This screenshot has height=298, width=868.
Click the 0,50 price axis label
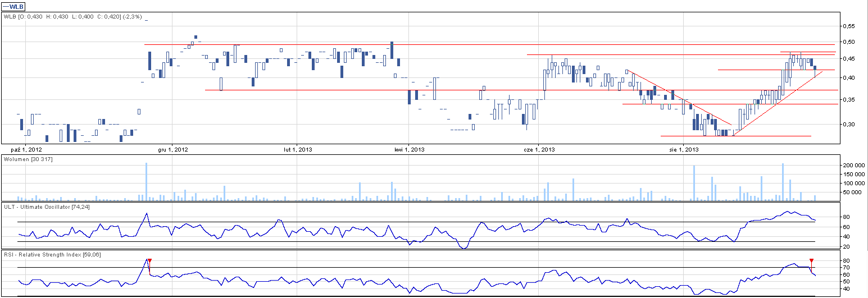tap(849, 42)
